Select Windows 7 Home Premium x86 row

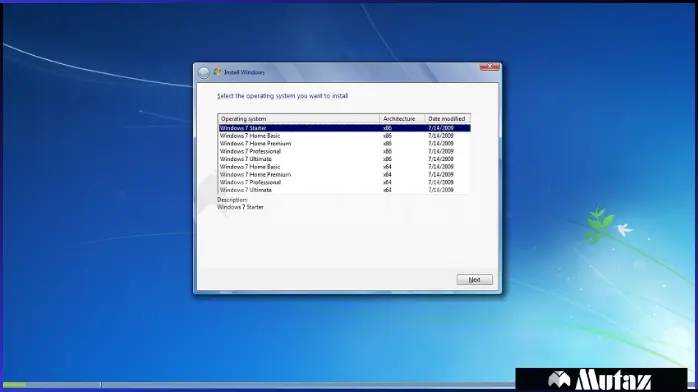pos(344,144)
